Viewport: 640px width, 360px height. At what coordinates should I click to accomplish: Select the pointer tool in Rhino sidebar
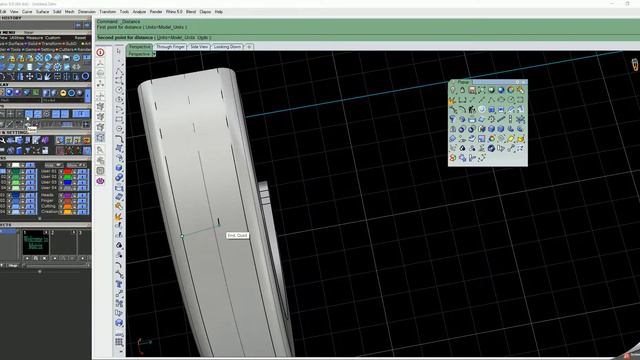pos(119,51)
